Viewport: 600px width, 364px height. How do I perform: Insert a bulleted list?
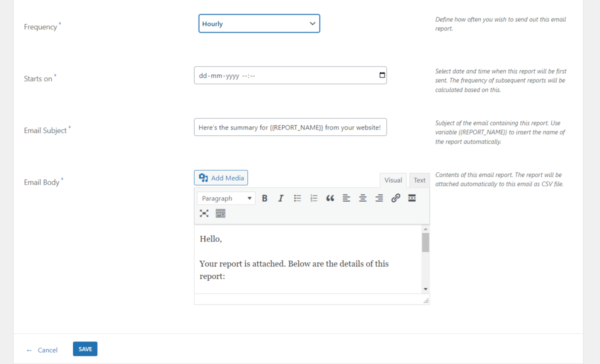click(x=297, y=198)
